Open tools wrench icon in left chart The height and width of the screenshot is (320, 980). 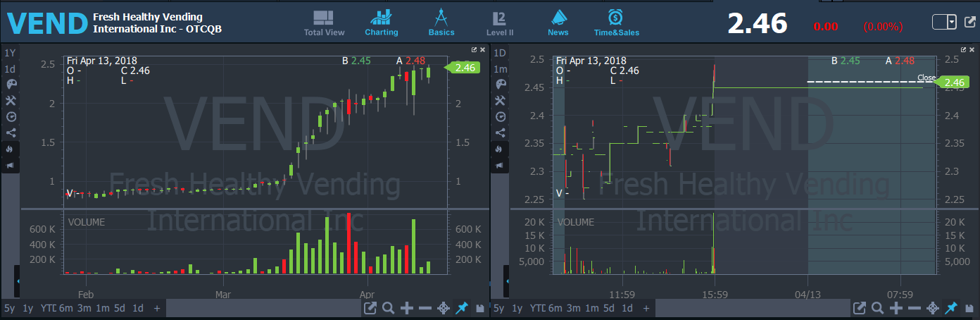pyautogui.click(x=10, y=100)
